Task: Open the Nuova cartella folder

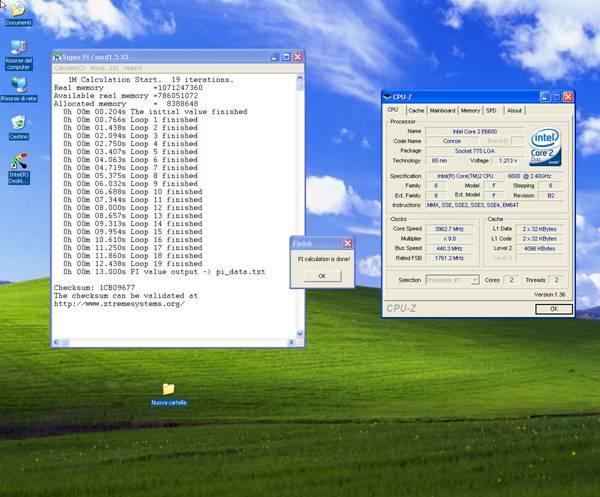Action: [168, 389]
